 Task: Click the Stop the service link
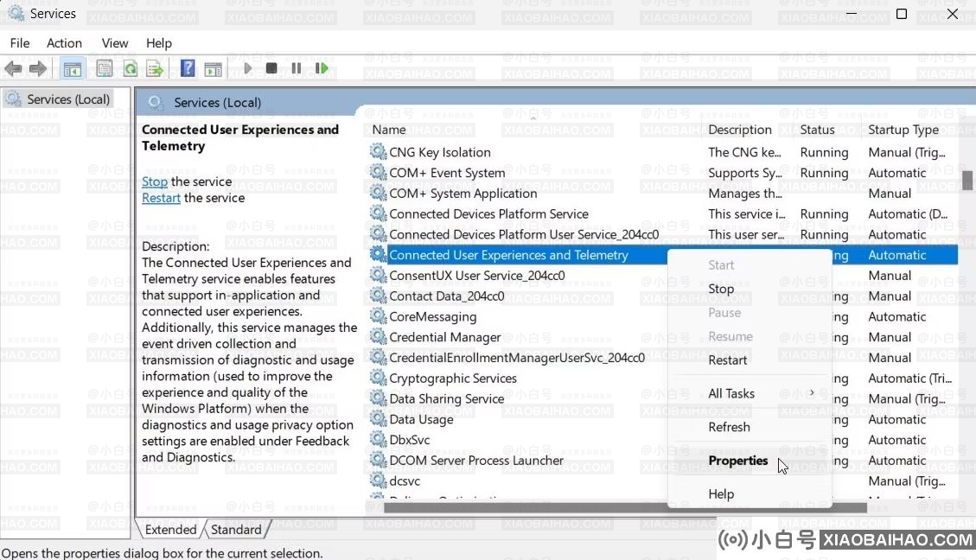click(155, 181)
